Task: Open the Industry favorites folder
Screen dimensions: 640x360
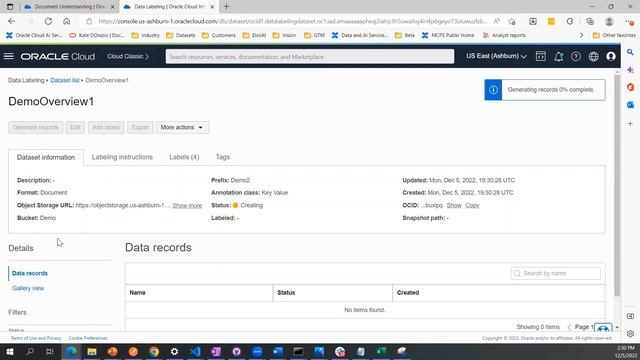Action: click(x=146, y=36)
